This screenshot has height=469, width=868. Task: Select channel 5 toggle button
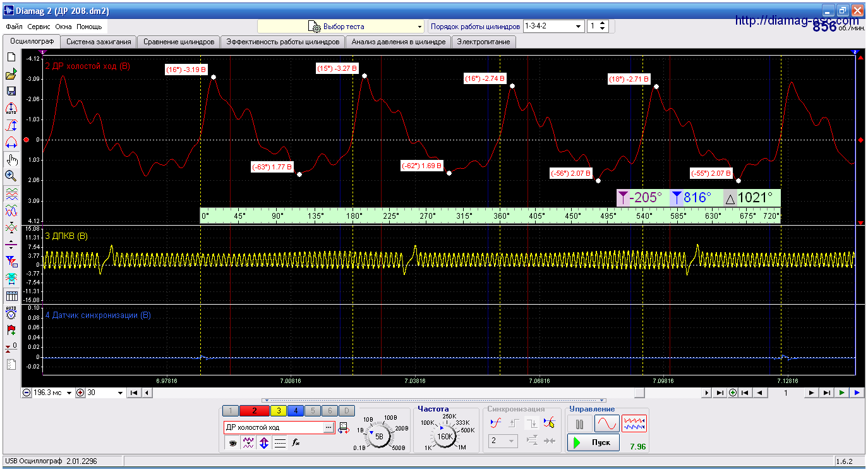pyautogui.click(x=313, y=411)
